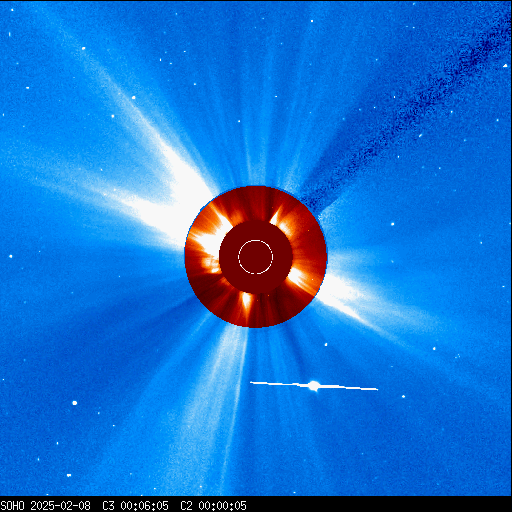Click the bright star right of the red disk
The width and height of the screenshot is (512, 512).
pos(393,224)
